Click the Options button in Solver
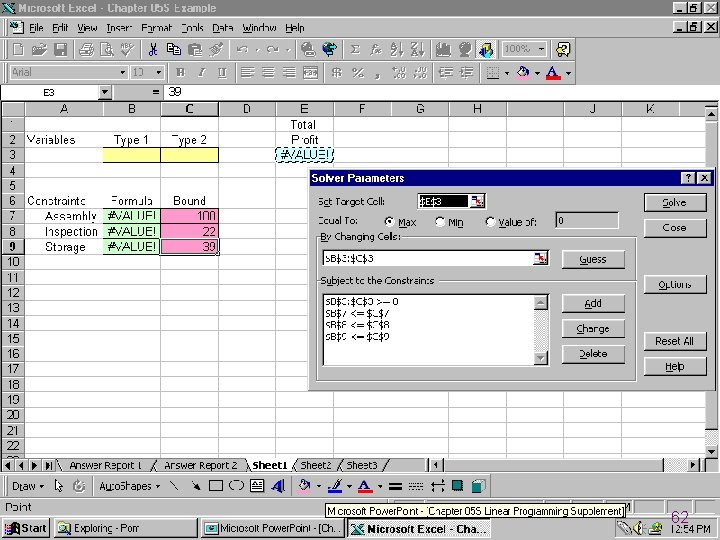 [675, 285]
